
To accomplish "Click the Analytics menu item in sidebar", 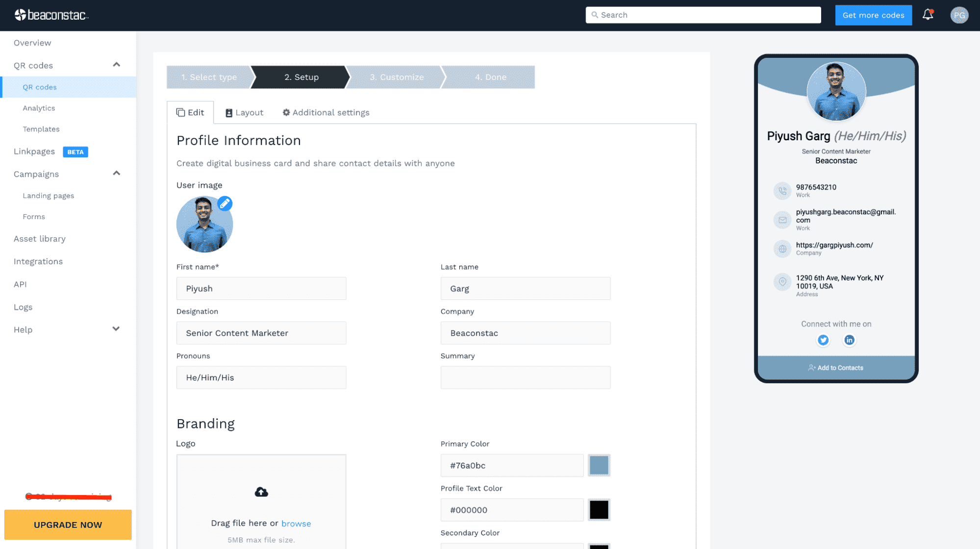I will pyautogui.click(x=39, y=108).
